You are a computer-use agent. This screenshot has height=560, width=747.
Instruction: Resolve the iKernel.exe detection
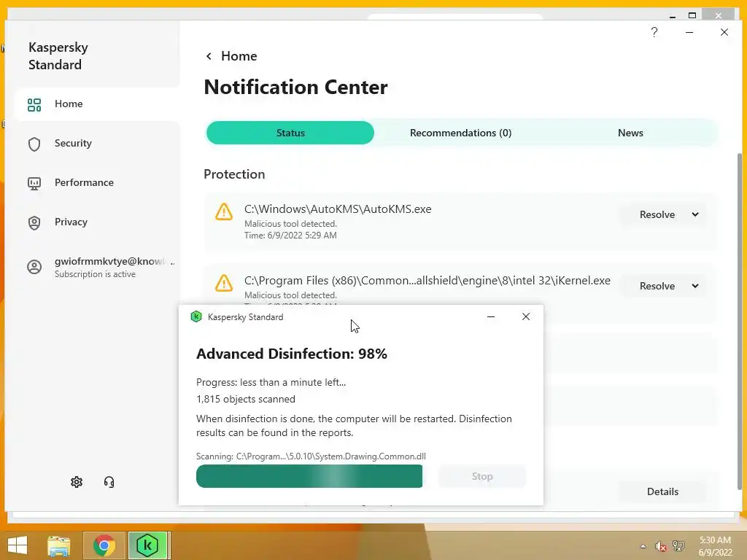pos(657,286)
